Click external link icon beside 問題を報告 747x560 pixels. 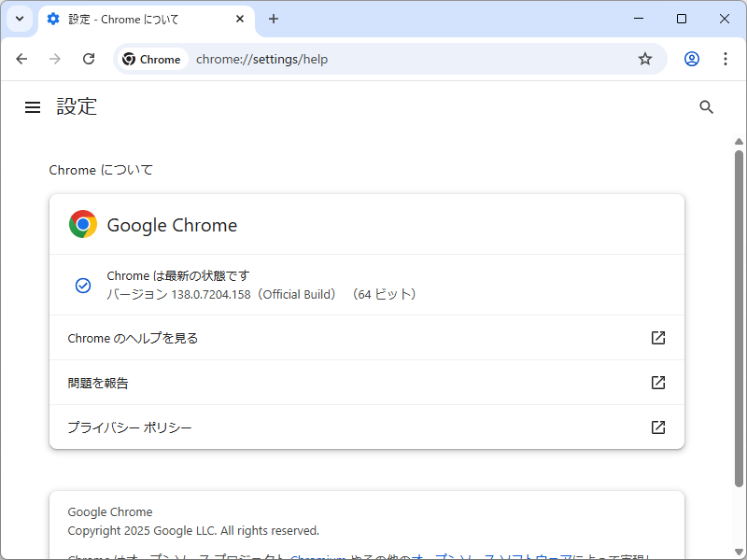point(658,383)
